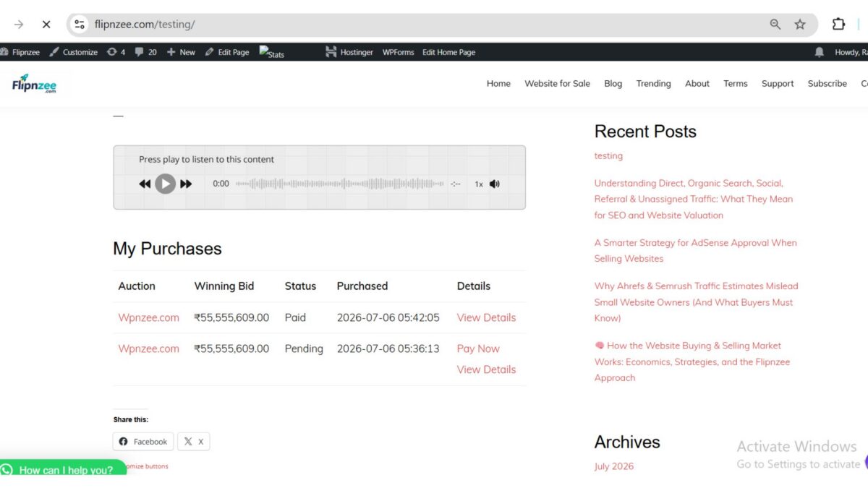Open the Subscribe navigation link
868x488 pixels.
coord(827,84)
